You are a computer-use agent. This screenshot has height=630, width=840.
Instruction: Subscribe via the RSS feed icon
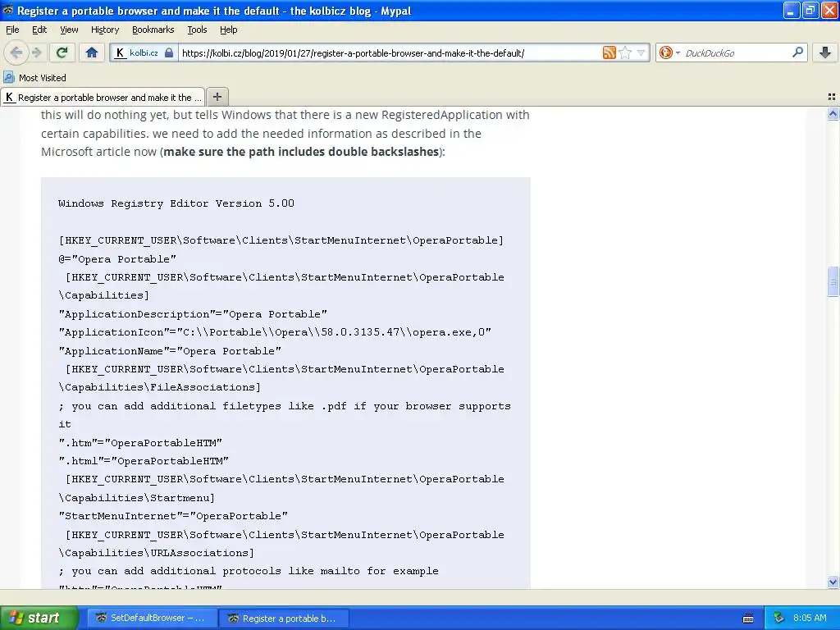coord(609,52)
